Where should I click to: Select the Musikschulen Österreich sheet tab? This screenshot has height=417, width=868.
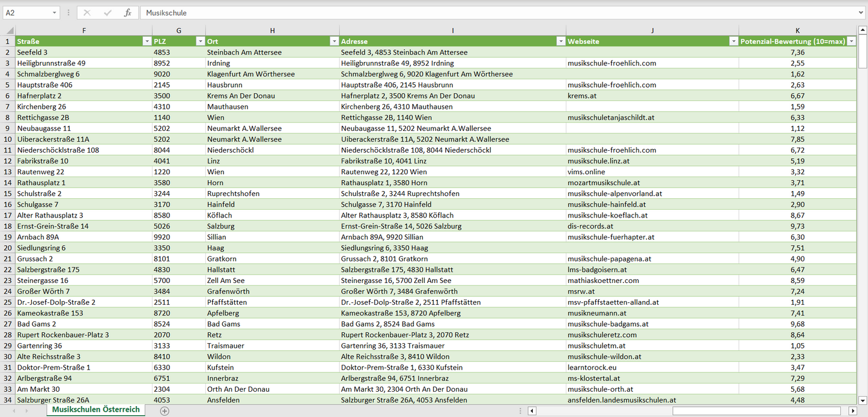[96, 410]
